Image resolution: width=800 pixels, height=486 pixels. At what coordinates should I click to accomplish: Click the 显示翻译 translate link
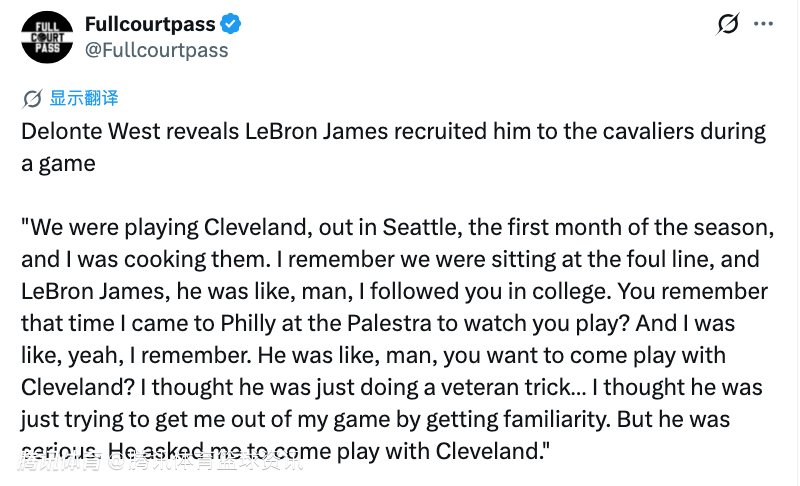pyautogui.click(x=84, y=98)
